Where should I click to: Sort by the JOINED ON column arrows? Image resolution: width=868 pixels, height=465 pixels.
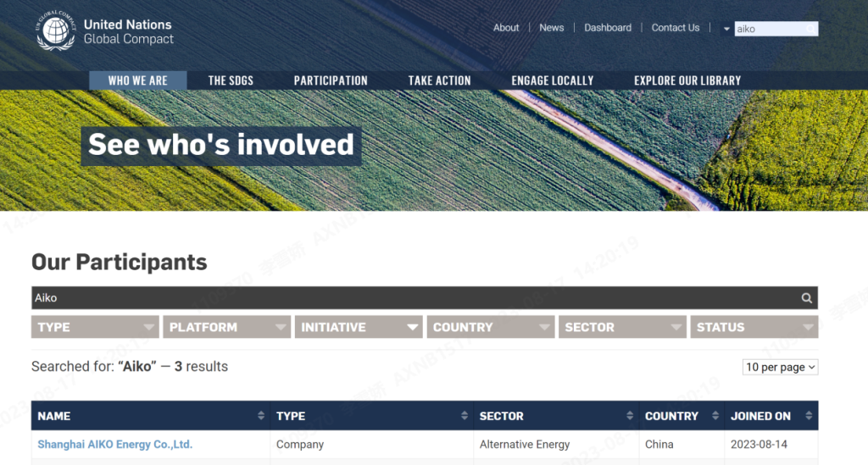click(809, 416)
